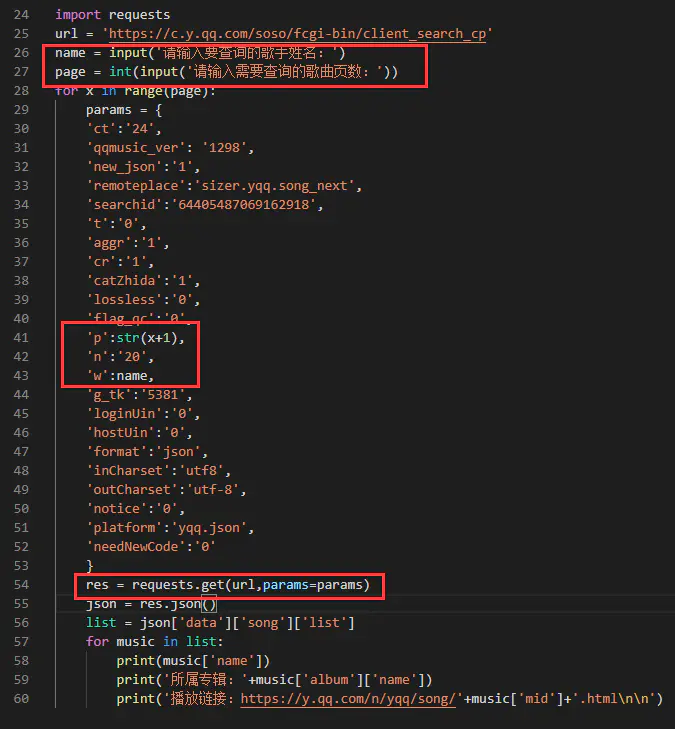
Task: Click the 'res = requests.get(url,params=params)' line
Action: pos(228,585)
